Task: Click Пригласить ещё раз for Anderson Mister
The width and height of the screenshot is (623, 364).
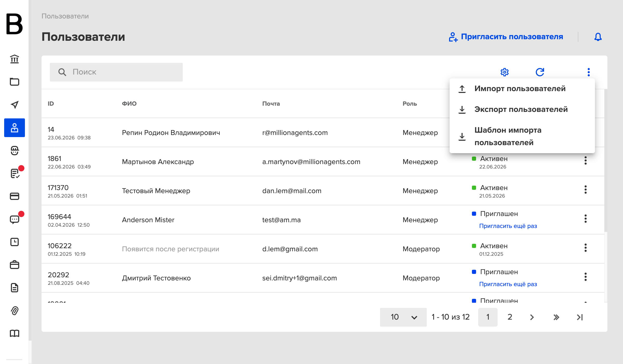Action: click(508, 226)
